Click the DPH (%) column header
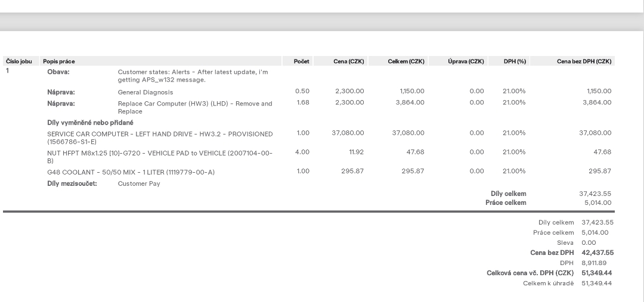Viewport: 644px width, 302px height. [515, 61]
